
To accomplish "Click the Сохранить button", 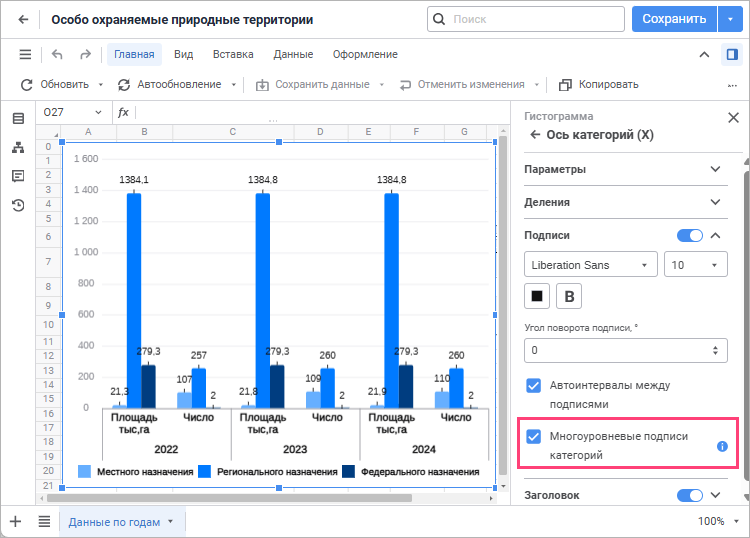I will 674,19.
